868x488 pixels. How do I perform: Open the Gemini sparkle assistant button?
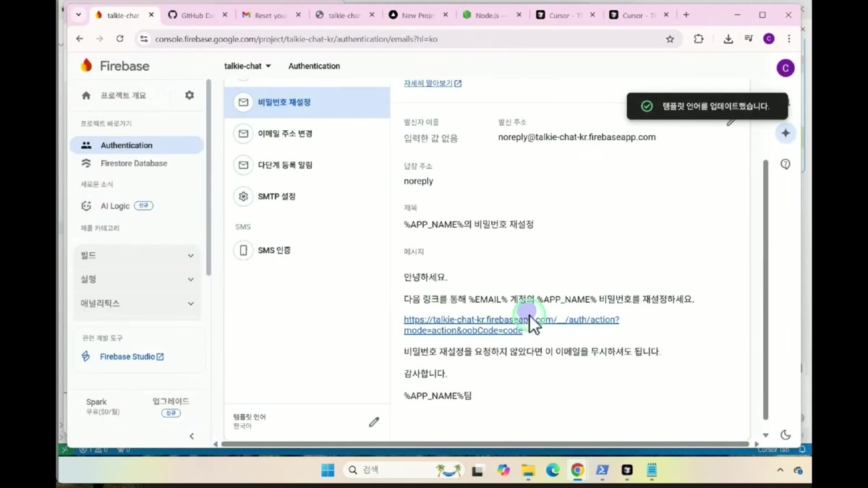tap(786, 133)
